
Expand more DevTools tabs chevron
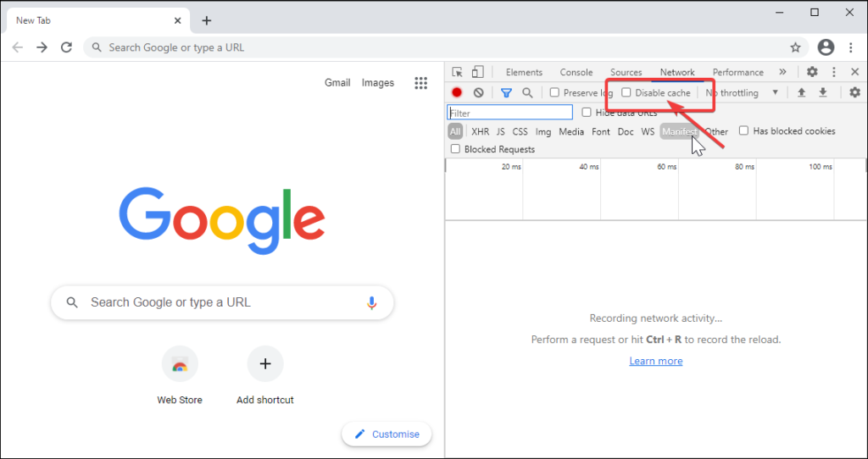pos(782,72)
